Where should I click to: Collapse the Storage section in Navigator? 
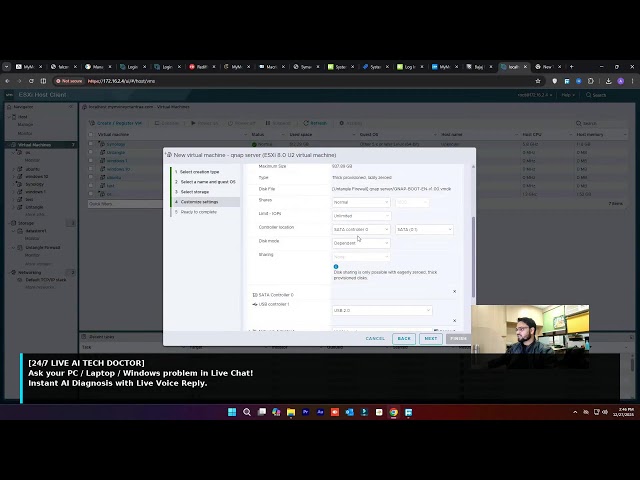[x=8, y=223]
